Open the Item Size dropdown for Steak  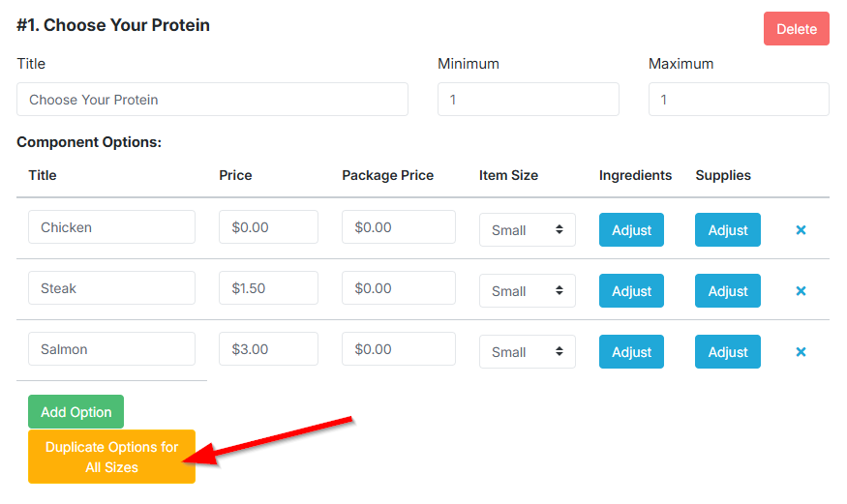528,291
